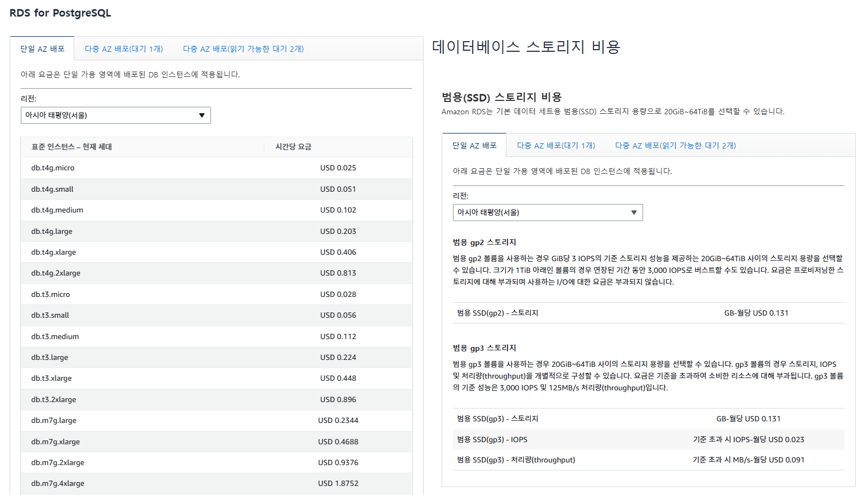Image resolution: width=868 pixels, height=495 pixels.
Task: Switch storage pricing to 다중 AZ 배포(읽기 가능한 대기 2개)
Action: [x=675, y=145]
